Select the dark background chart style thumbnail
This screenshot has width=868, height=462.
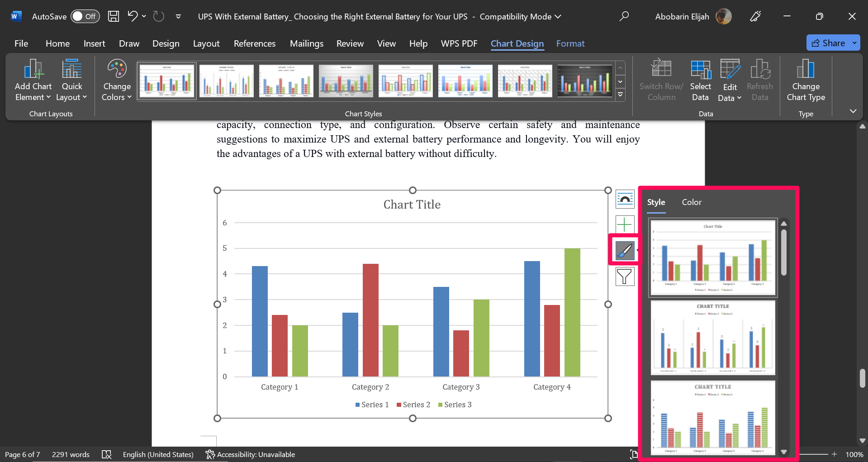584,81
